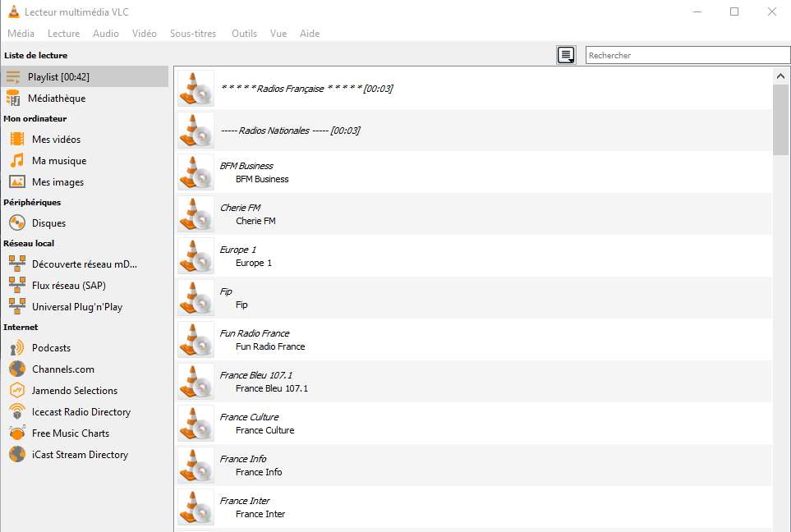This screenshot has height=532, width=791.
Task: Close the VLC window
Action: 772,11
